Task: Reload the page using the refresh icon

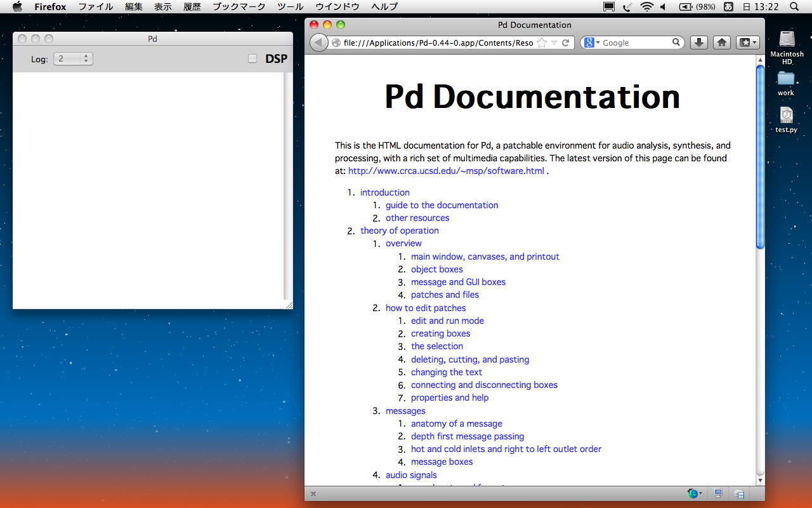Action: (565, 43)
